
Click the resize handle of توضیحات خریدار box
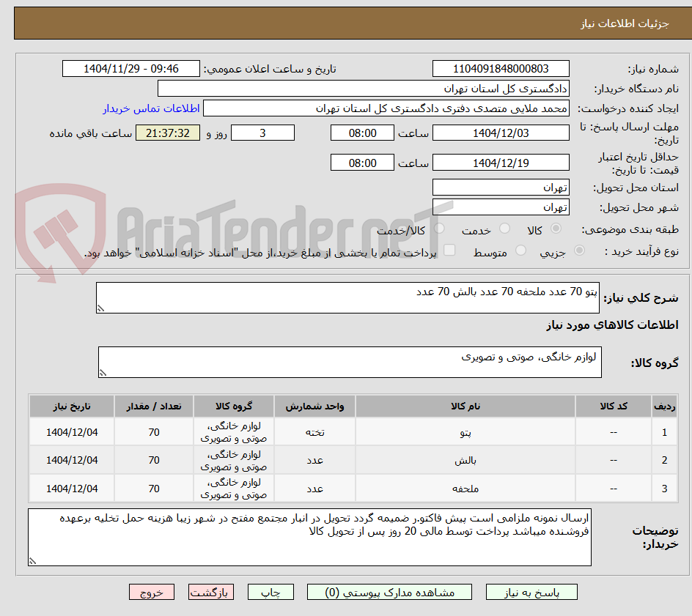[x=32, y=561]
